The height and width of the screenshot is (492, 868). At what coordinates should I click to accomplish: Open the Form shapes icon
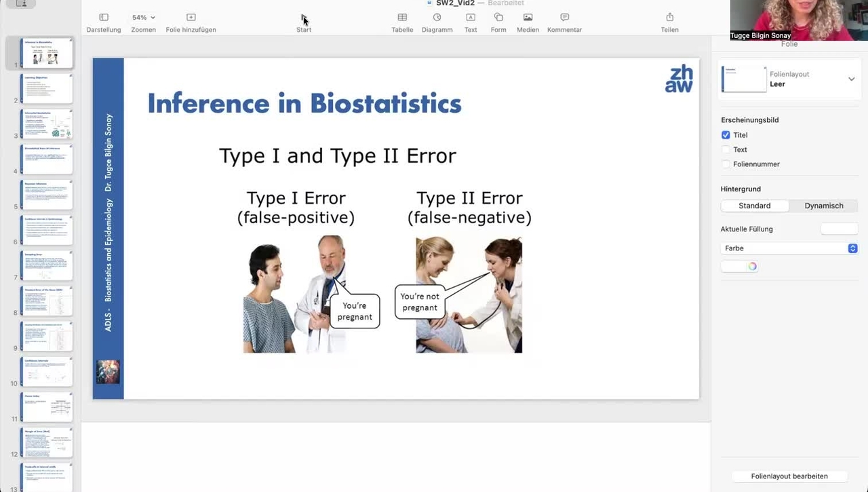pos(498,18)
